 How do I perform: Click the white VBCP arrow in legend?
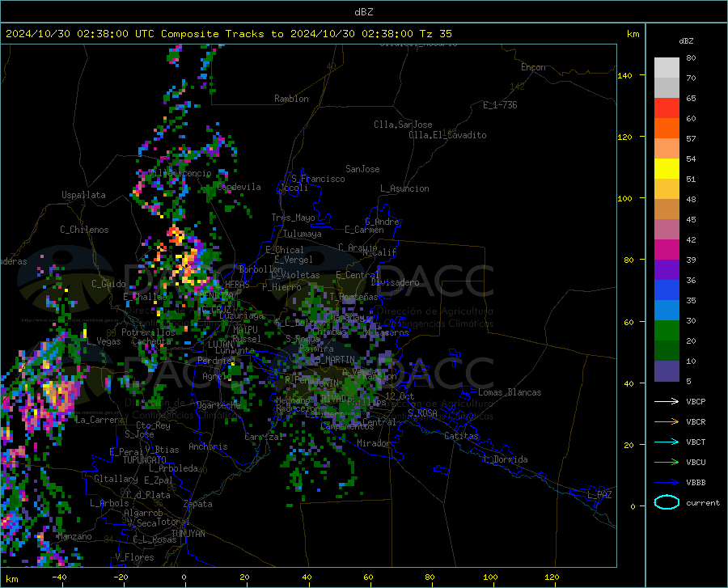(667, 401)
